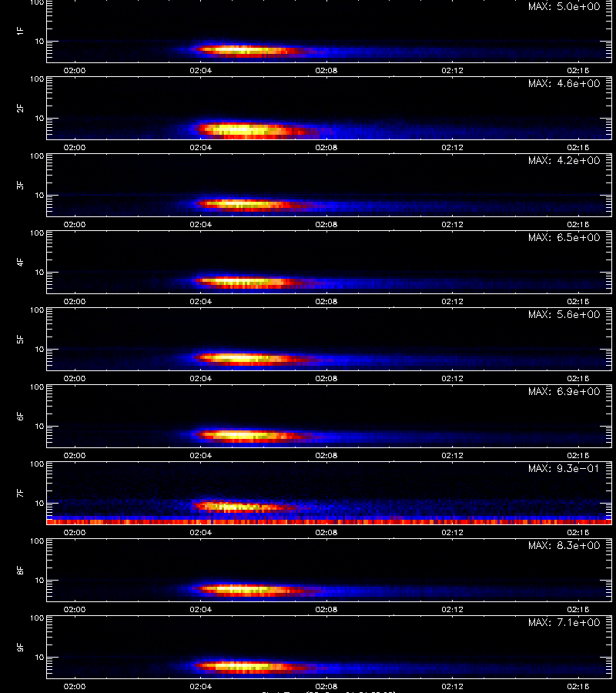616x693 pixels.
Task: Select the 7F panel axis label
Action: [20, 494]
